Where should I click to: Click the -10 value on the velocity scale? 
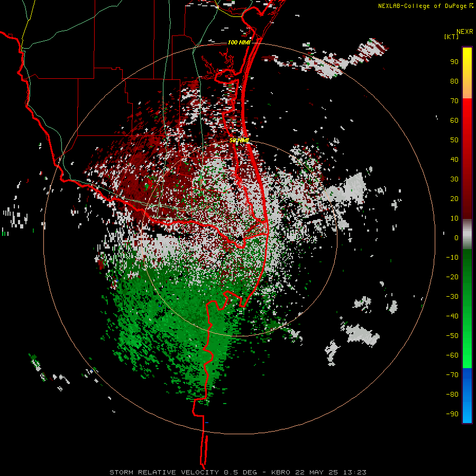[x=452, y=258]
